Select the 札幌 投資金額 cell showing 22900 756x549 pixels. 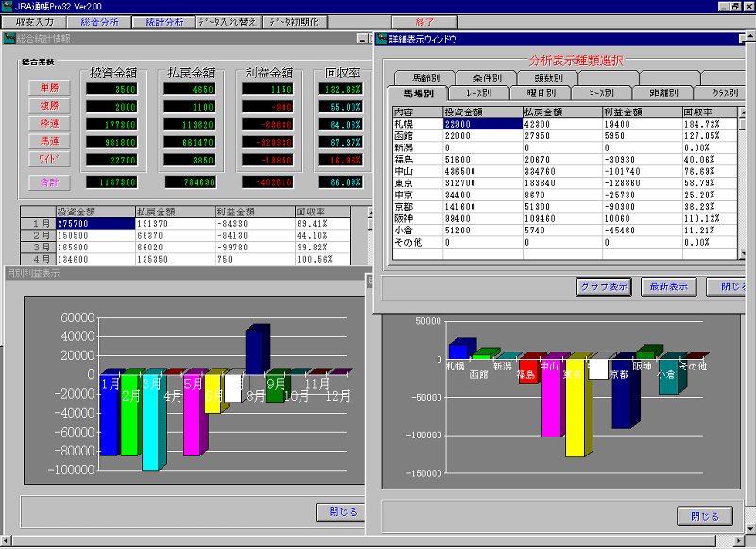click(482, 123)
